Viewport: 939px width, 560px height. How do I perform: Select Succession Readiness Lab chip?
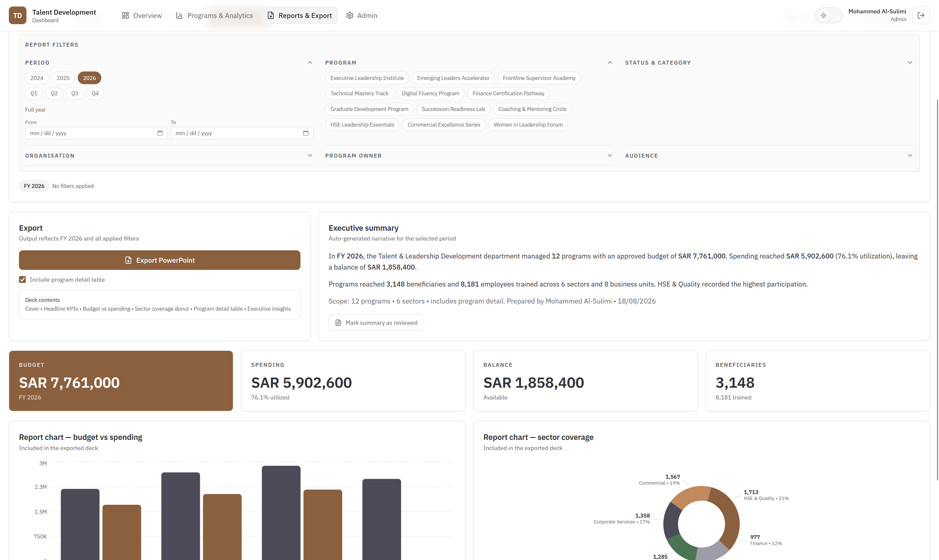(x=453, y=109)
